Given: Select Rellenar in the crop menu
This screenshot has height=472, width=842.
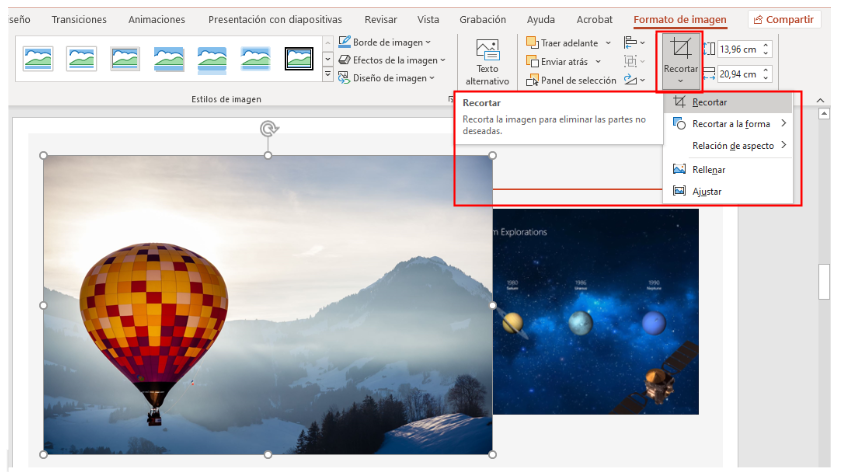Looking at the screenshot, I should [x=728, y=170].
